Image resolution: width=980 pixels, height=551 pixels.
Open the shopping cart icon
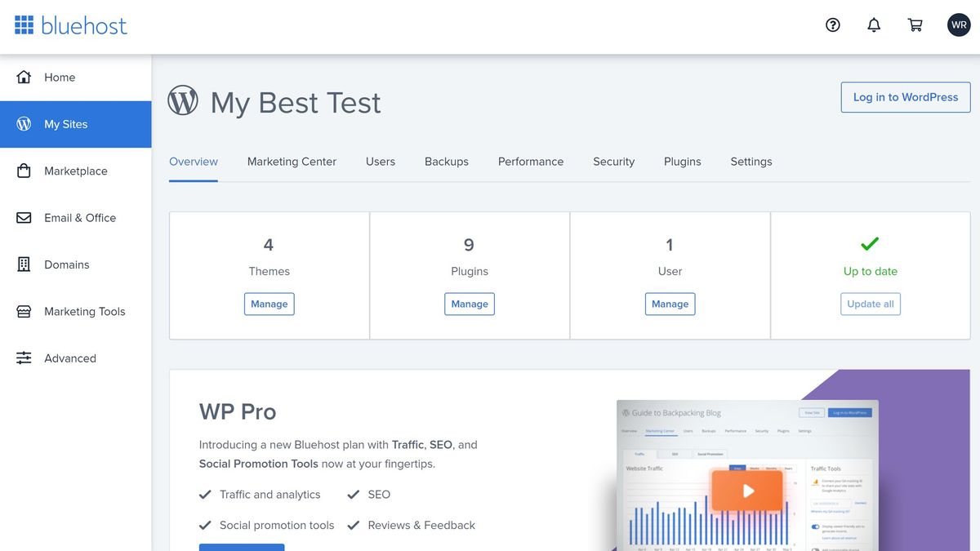915,25
